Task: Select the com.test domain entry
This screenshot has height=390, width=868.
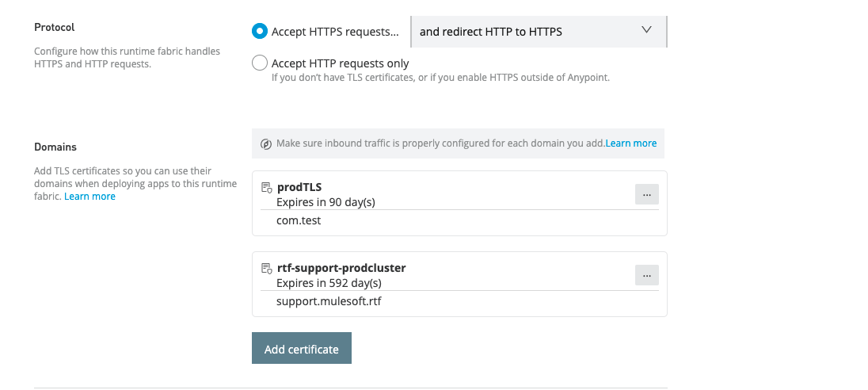Action: point(299,220)
